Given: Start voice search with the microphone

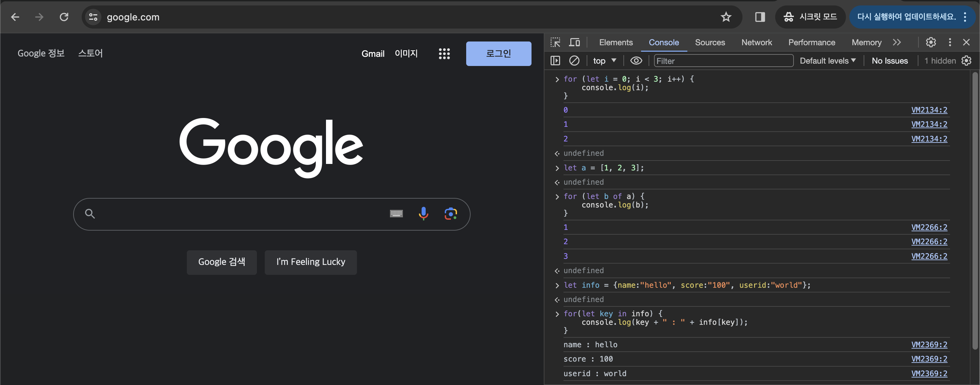Looking at the screenshot, I should click(x=423, y=214).
